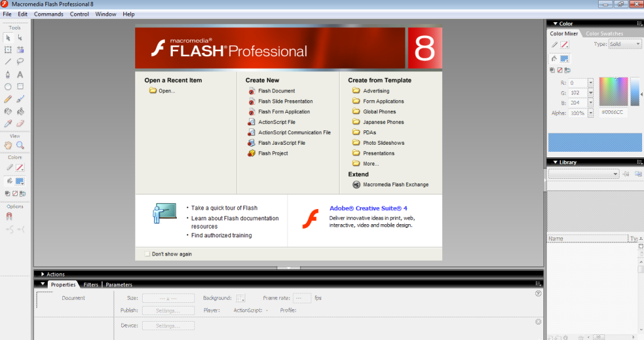The width and height of the screenshot is (644, 340).
Task: Click the Swap Colors icon in Color Mixer
Action: point(567,71)
